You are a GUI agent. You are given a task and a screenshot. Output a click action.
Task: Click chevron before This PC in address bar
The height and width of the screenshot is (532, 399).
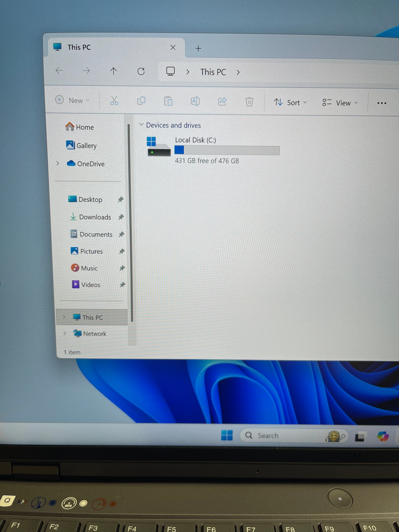[188, 72]
